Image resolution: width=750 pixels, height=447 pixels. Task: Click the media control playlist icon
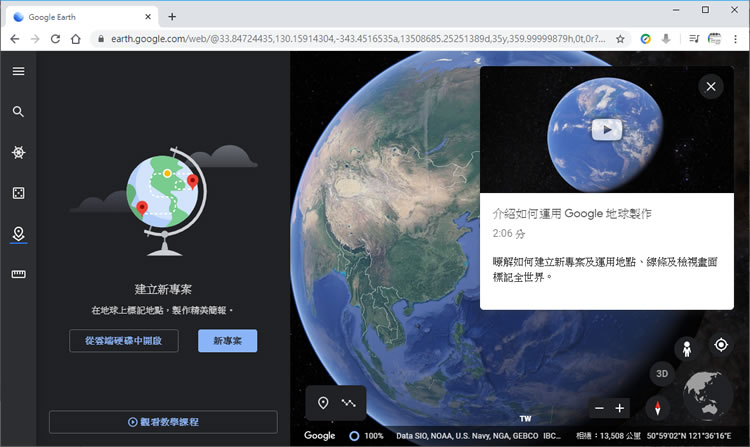[694, 39]
